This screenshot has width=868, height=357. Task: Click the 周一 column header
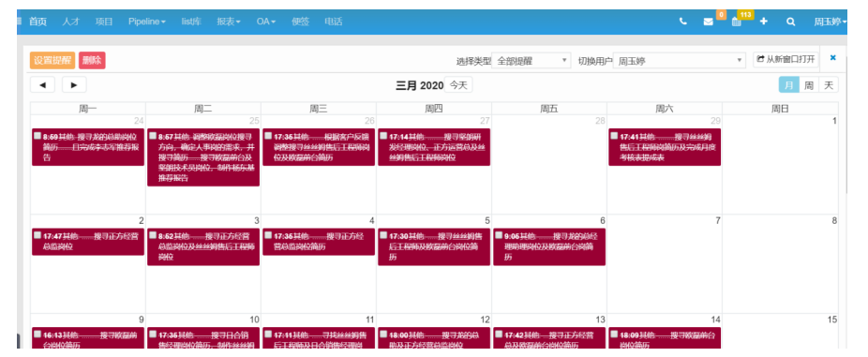(88, 109)
